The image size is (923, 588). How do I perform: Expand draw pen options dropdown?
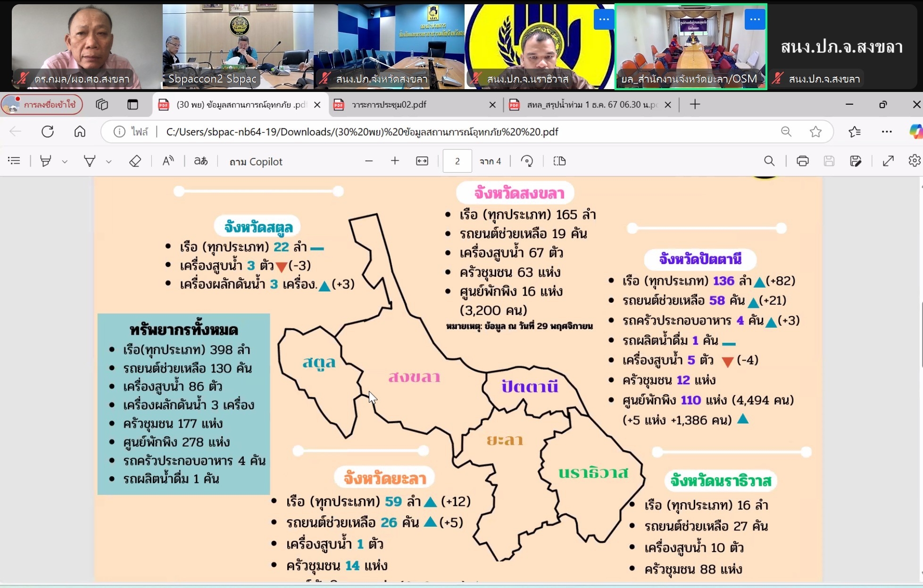coord(109,162)
